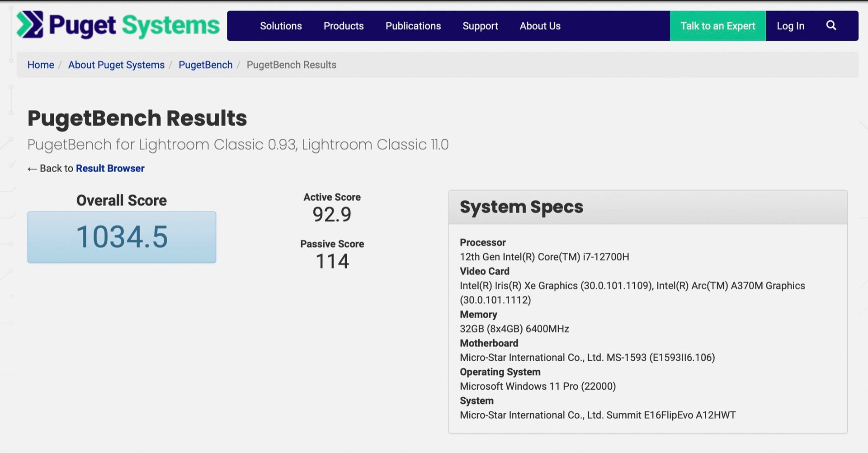Go to Home breadcrumb
The height and width of the screenshot is (453, 868).
[41, 65]
